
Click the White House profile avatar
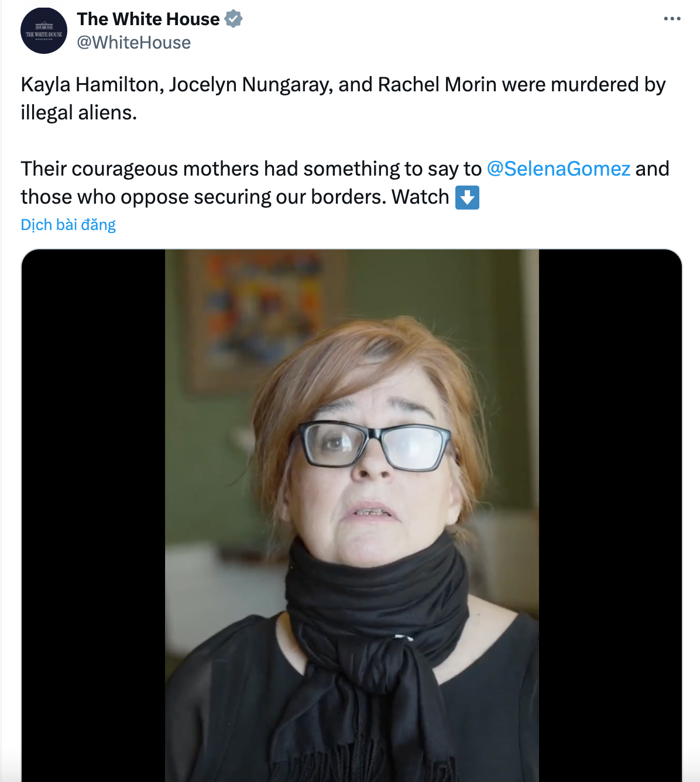click(44, 31)
